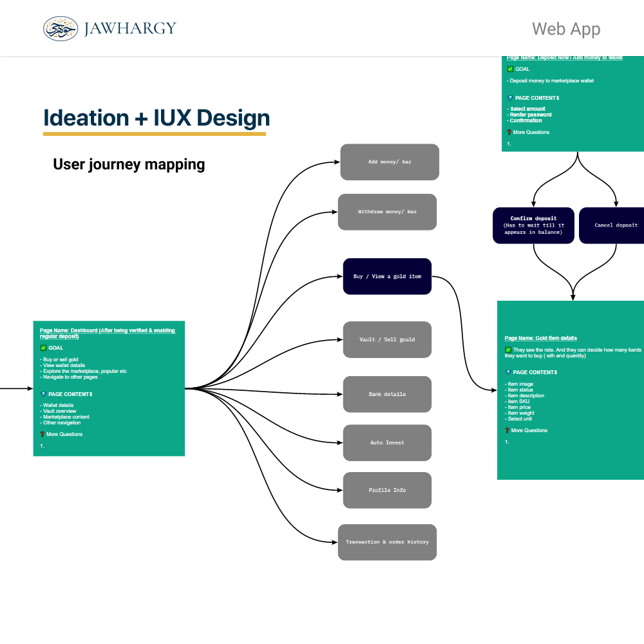This screenshot has height=644, width=644.
Task: Click the red question mark icon on Dashboard card
Action: (43, 434)
